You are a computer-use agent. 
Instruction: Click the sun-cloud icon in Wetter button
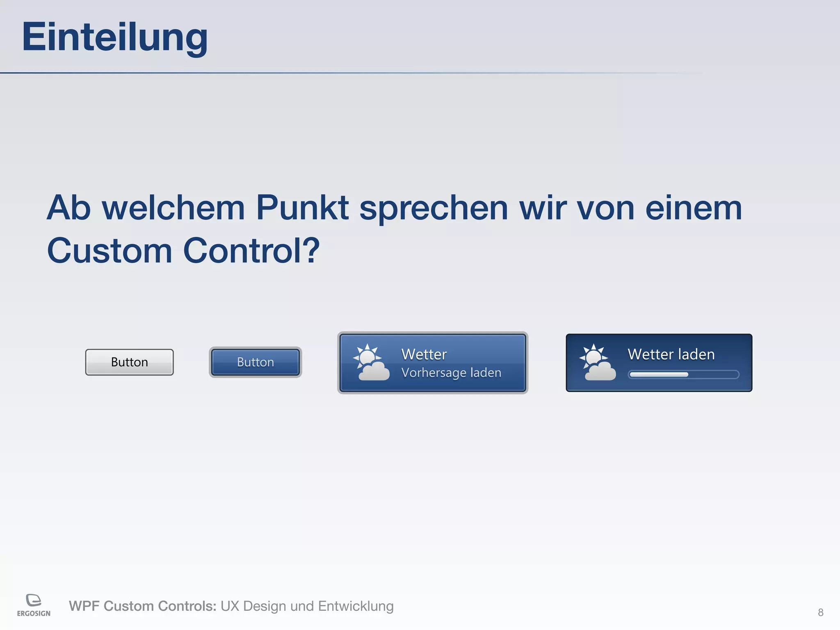click(371, 363)
